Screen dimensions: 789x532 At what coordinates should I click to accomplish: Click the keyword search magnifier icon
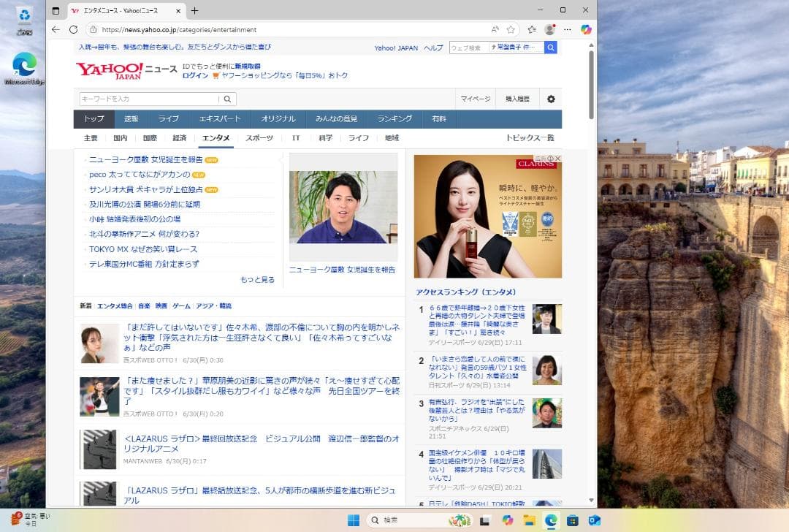[227, 99]
